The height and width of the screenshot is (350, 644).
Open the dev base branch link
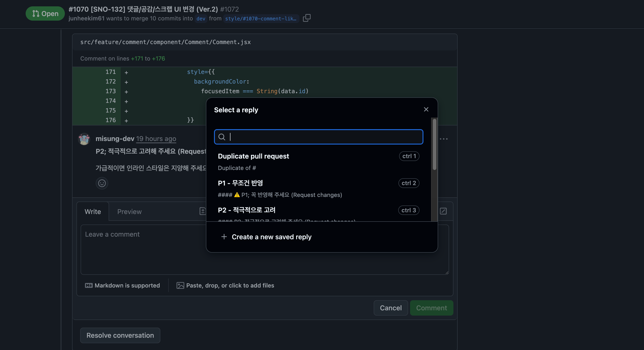[x=201, y=18]
